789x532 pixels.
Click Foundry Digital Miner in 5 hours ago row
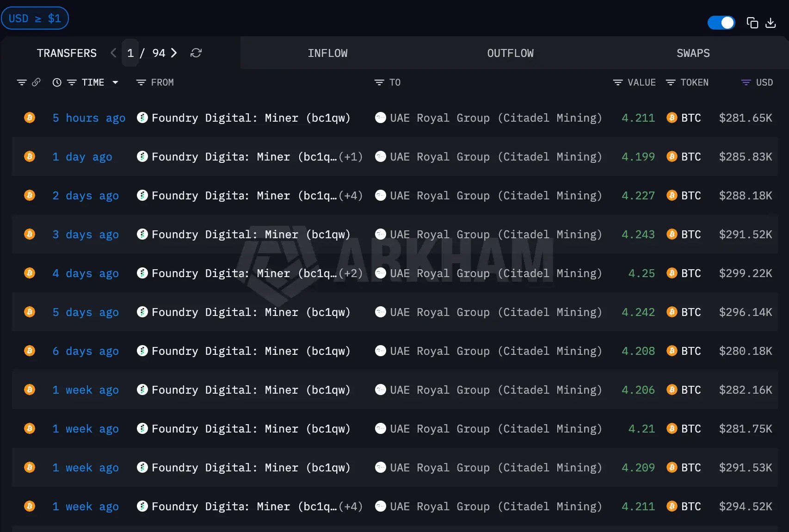click(251, 118)
